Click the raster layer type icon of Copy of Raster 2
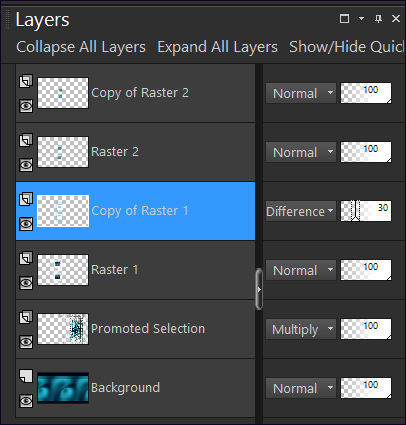The height and width of the screenshot is (425, 406). pyautogui.click(x=26, y=81)
